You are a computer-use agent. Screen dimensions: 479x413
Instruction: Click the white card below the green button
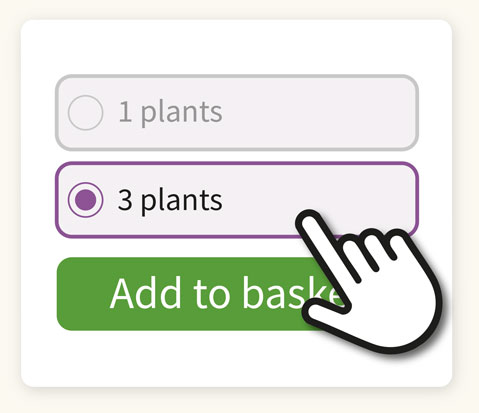(x=237, y=360)
